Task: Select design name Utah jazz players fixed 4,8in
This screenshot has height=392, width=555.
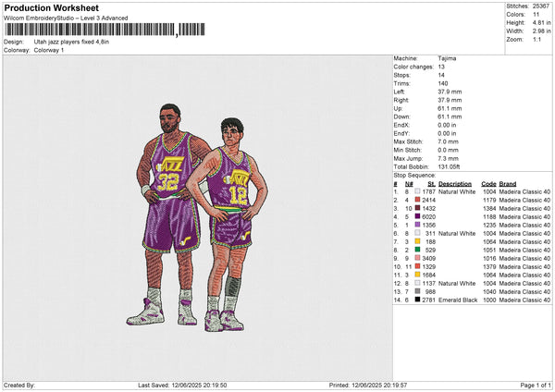Action: point(71,42)
